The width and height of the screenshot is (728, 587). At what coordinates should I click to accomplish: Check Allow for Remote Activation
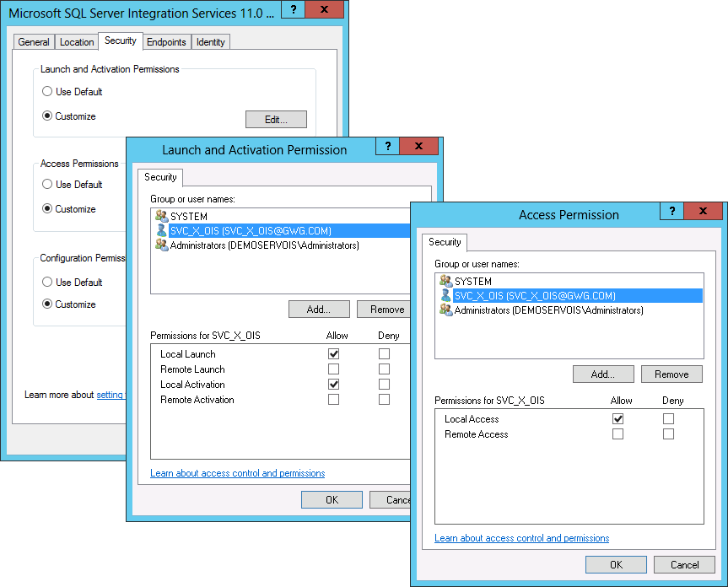click(333, 400)
